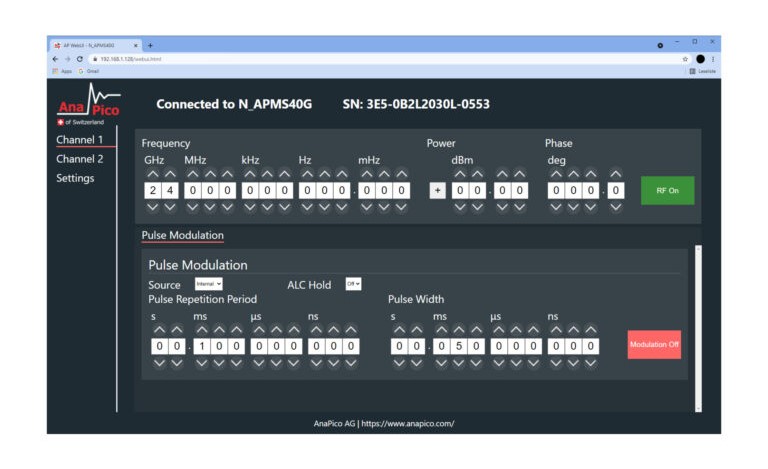Screen dimensions: 768x469
Task: Increase the Phase hundreds-of-degrees digit
Action: click(x=556, y=174)
